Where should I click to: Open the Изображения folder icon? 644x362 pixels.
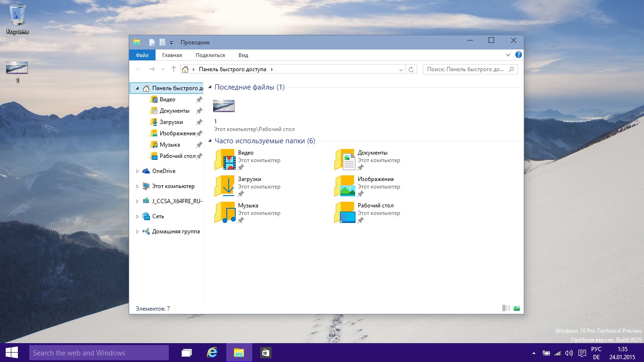pyautogui.click(x=345, y=186)
